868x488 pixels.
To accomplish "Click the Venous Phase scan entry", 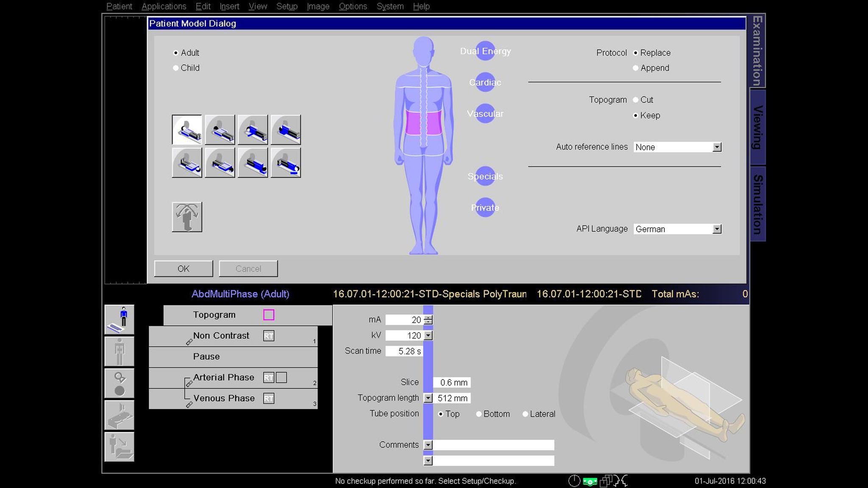I will (x=225, y=398).
